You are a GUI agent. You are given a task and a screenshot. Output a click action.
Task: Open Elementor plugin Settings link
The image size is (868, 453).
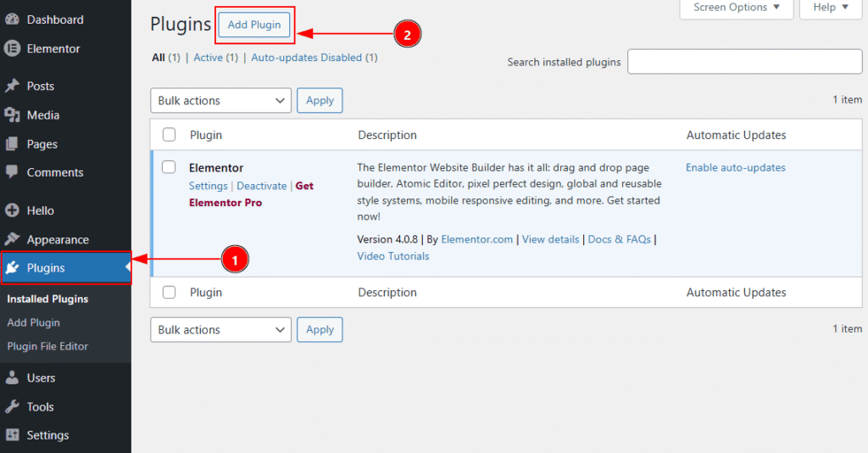click(x=209, y=186)
